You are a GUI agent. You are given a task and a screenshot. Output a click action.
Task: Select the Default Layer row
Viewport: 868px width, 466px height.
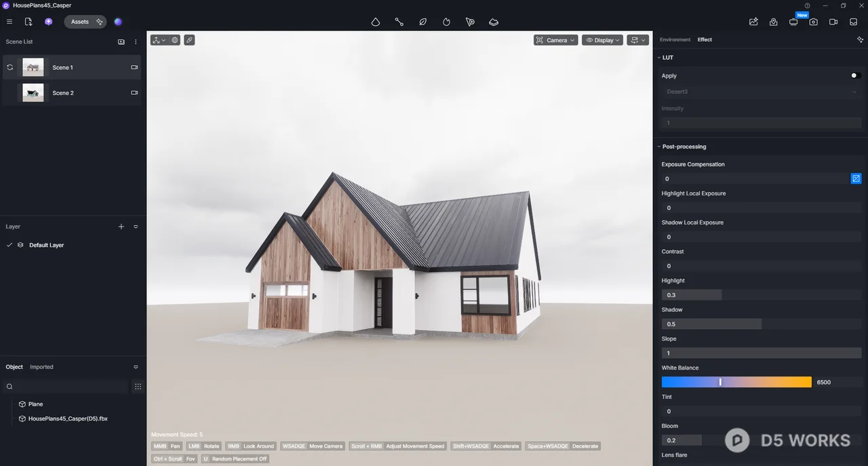tap(73, 245)
